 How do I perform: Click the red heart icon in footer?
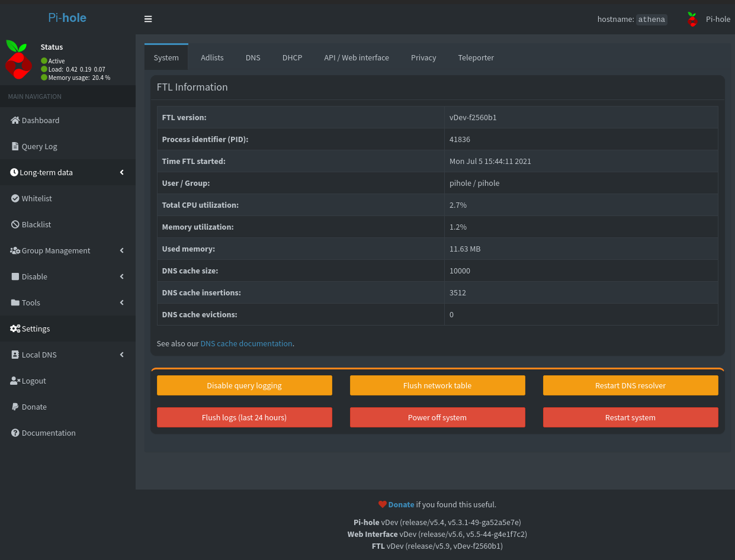click(383, 504)
